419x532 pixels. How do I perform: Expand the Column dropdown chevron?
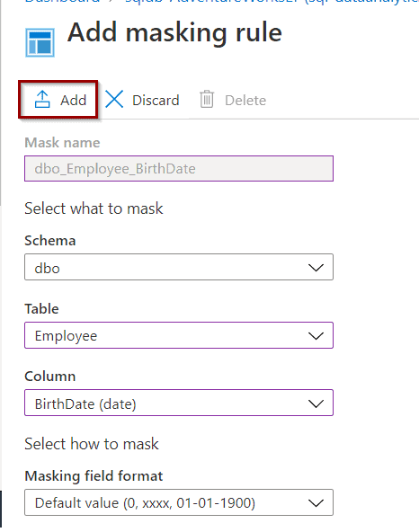pyautogui.click(x=316, y=403)
